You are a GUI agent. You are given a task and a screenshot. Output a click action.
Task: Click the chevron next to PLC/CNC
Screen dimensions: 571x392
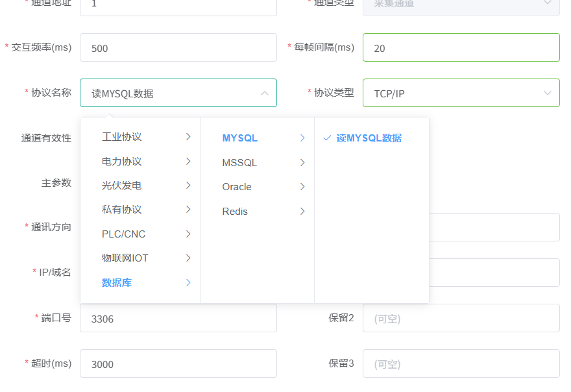pyautogui.click(x=188, y=234)
